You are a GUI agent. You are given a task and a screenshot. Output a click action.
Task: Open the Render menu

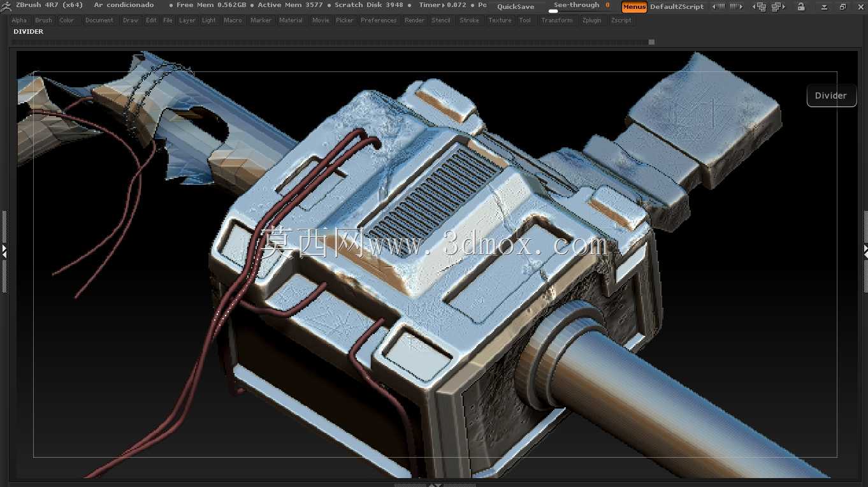click(x=414, y=20)
